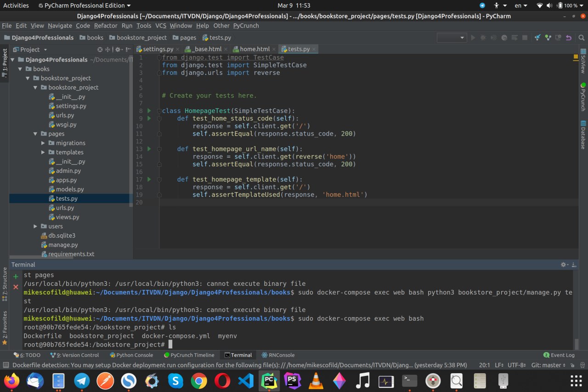
Task: Close the settings.py editor tab
Action: [178, 49]
